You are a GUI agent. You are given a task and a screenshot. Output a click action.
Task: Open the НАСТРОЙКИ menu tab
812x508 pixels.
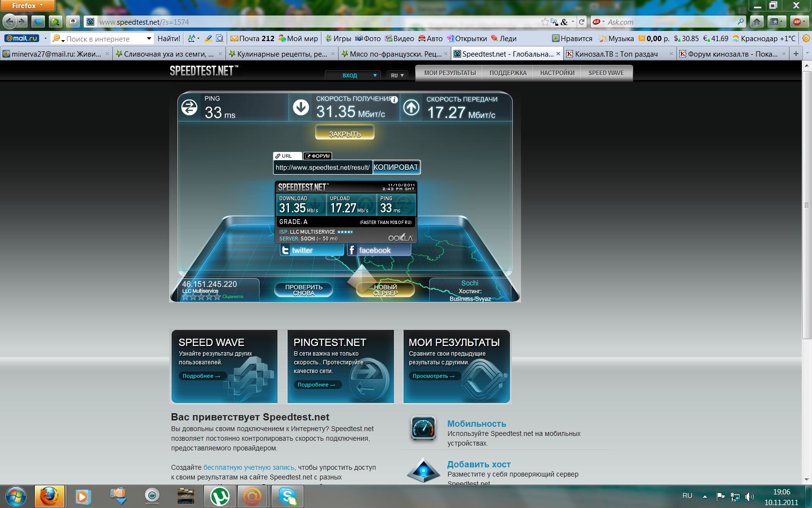point(557,73)
